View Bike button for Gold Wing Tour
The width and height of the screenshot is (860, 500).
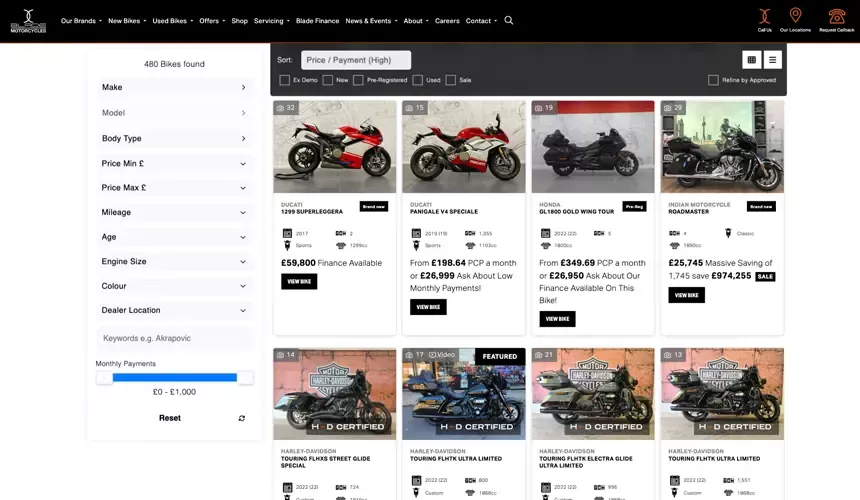tap(557, 319)
